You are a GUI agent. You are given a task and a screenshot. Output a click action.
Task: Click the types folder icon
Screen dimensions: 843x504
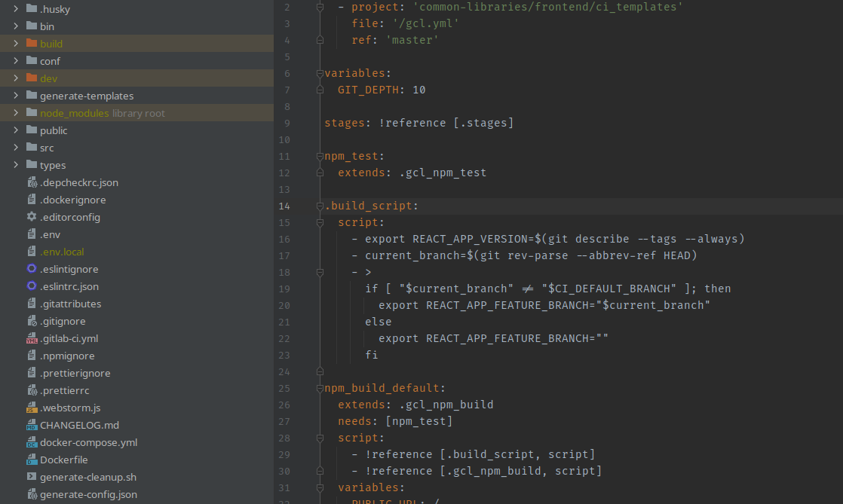(32, 164)
